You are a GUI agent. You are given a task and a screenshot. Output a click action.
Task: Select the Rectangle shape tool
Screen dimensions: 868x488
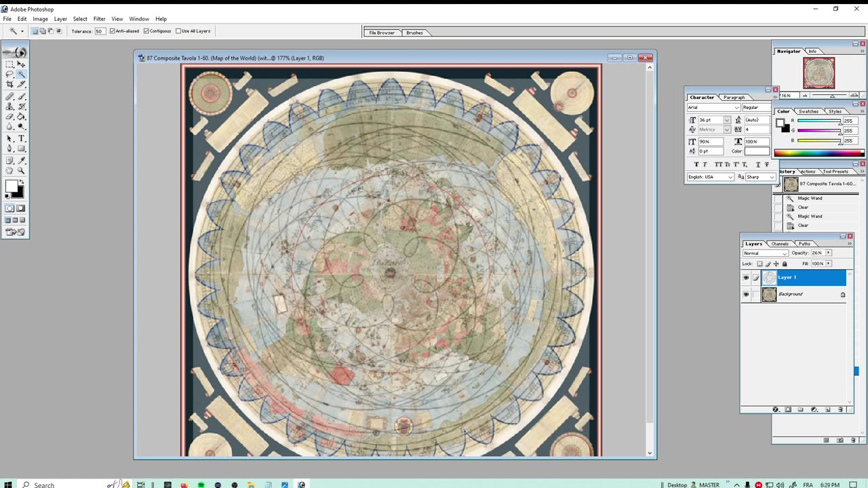point(21,148)
